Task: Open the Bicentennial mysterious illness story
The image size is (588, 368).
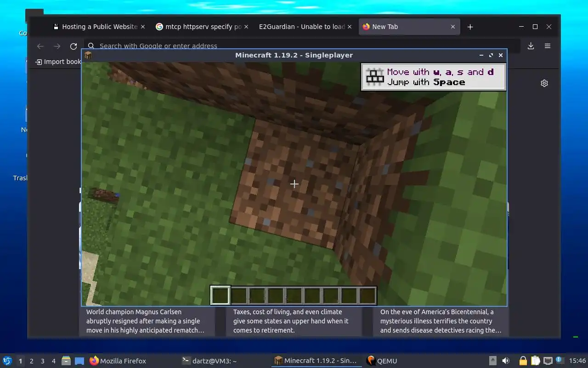Action: point(441,321)
